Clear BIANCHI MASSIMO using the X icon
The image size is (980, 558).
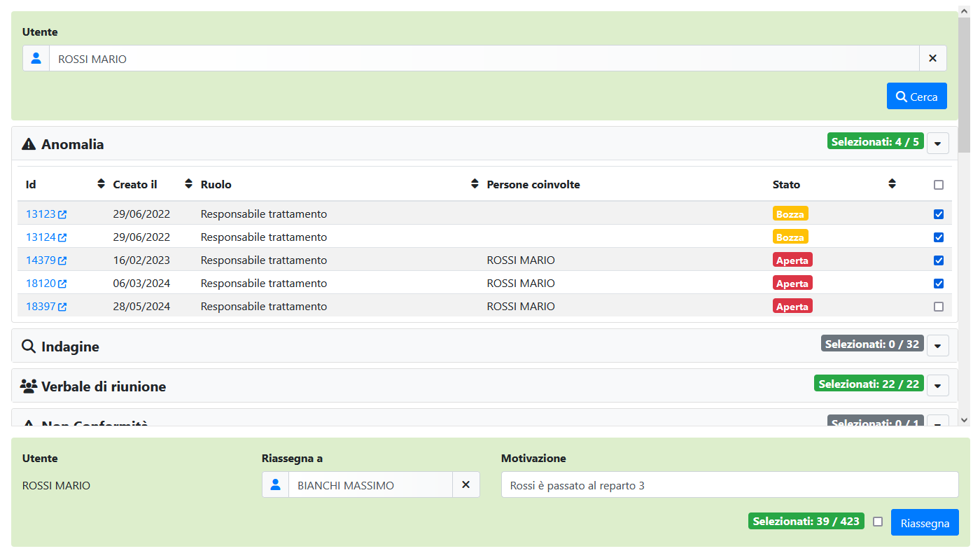click(x=465, y=484)
